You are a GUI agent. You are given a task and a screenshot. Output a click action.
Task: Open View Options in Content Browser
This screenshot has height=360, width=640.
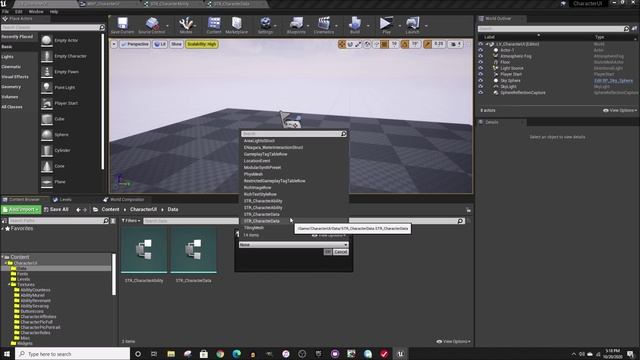pos(453,341)
